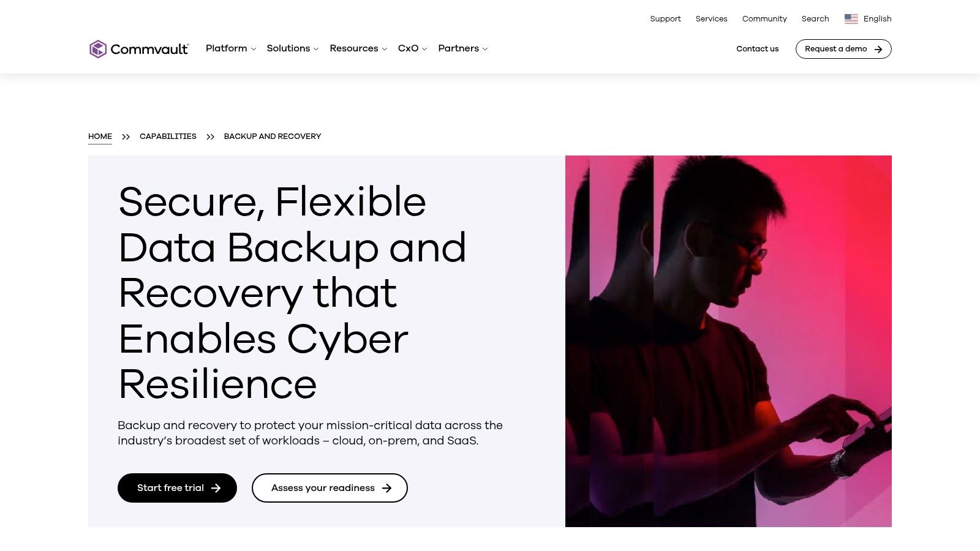Expand the Platform menu chevron
The width and height of the screenshot is (980, 551).
coord(253,49)
